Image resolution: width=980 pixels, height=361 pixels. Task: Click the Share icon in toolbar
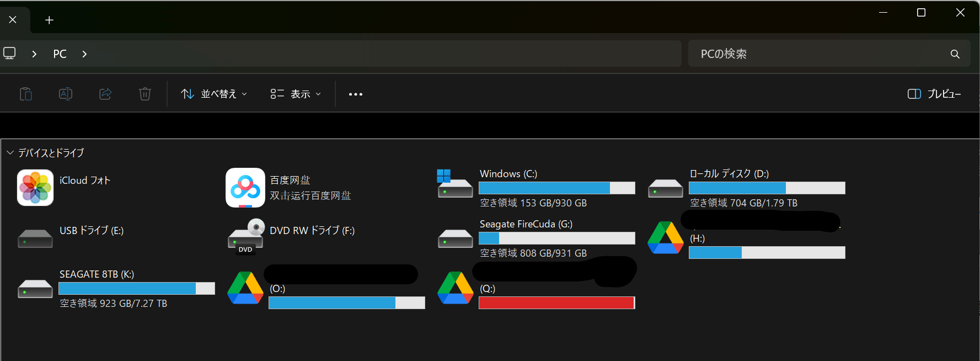(x=105, y=94)
